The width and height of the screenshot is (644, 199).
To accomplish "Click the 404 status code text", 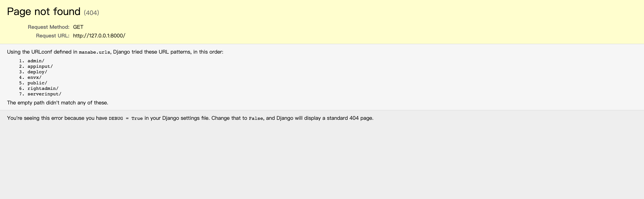I will point(91,13).
